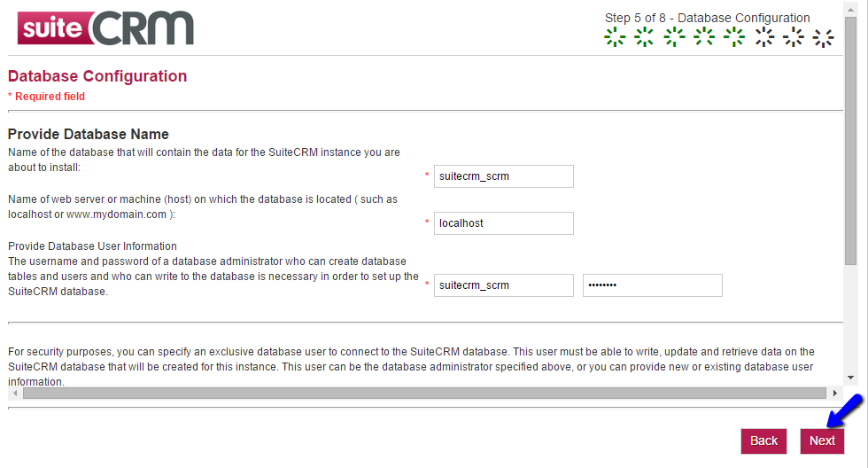Click the Next button

pos(822,441)
